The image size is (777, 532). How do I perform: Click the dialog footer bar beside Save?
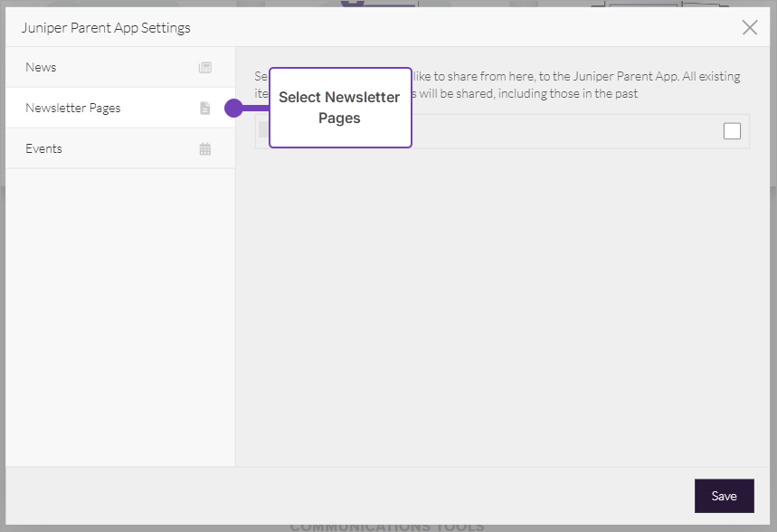[362, 496]
